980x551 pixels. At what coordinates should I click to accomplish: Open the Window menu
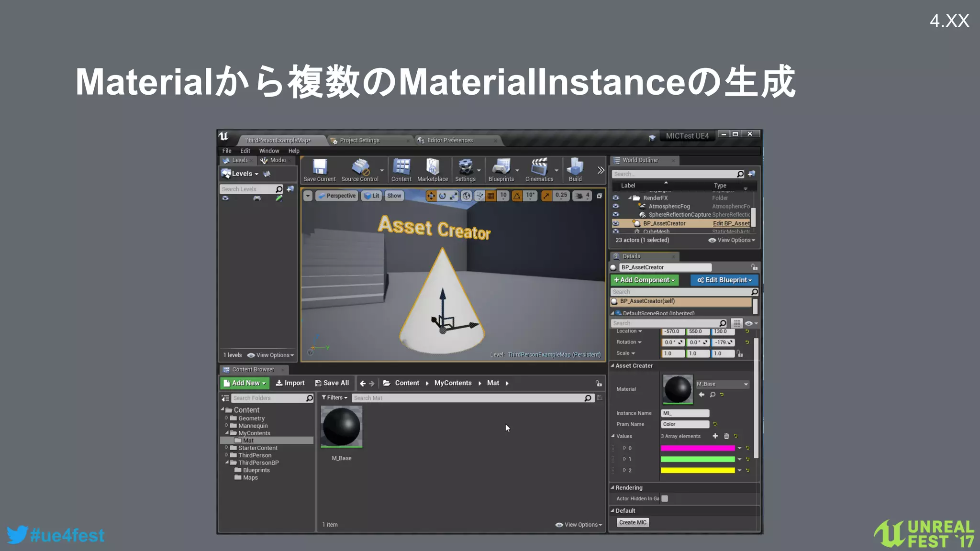coord(269,151)
